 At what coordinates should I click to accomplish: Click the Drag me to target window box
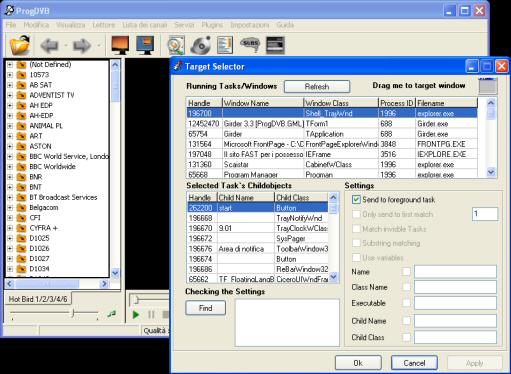488,86
